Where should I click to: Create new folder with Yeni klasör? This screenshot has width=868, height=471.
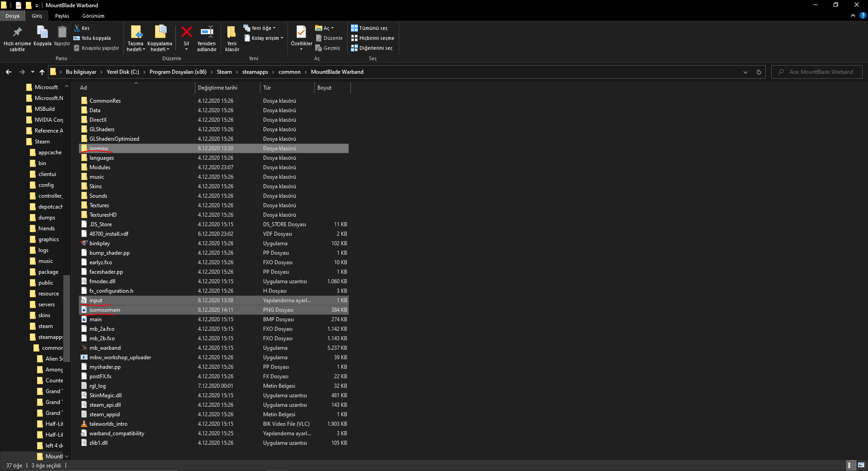[x=232, y=38]
